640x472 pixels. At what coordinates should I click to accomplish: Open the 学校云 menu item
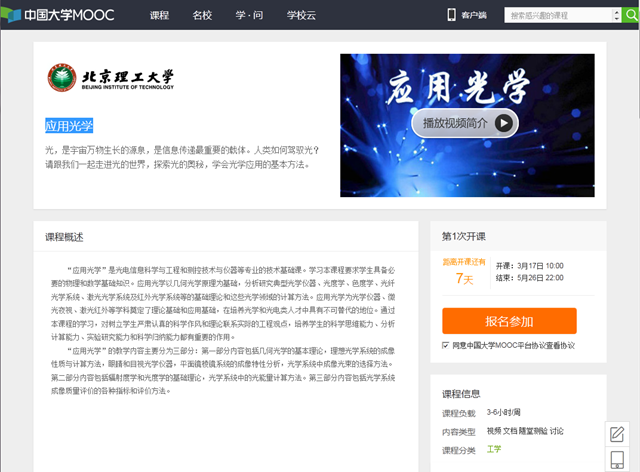click(300, 16)
